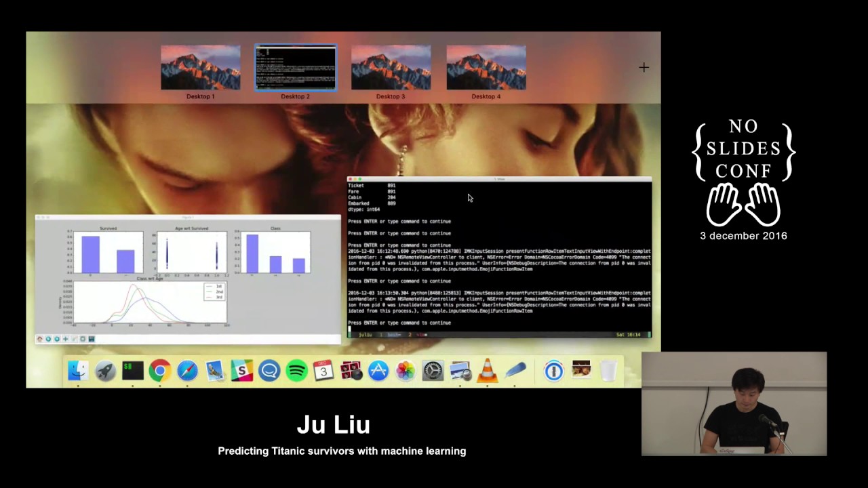This screenshot has width=868, height=488.
Task: Click the 1st/2nd/3rd legend in density plot
Action: pos(214,292)
